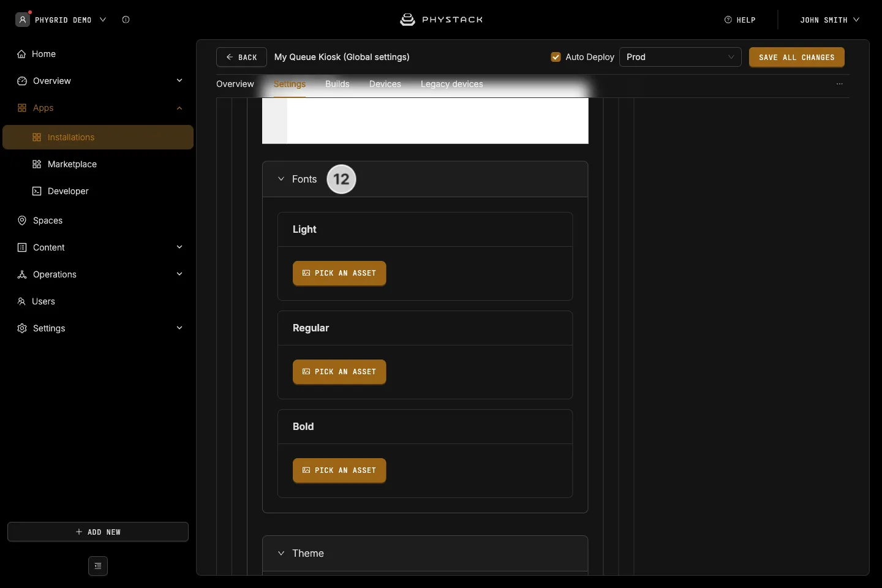Click the Apps grid icon

(x=22, y=108)
